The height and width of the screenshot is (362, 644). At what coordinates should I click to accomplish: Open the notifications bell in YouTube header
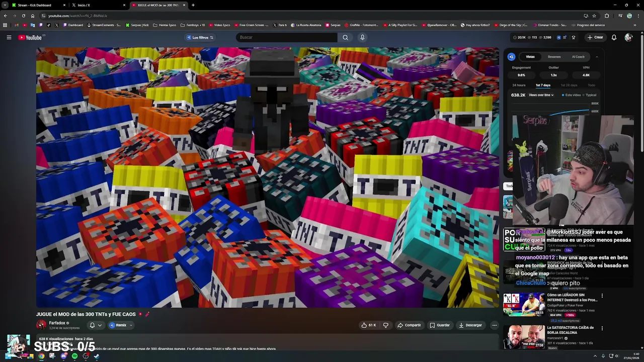pos(614,37)
